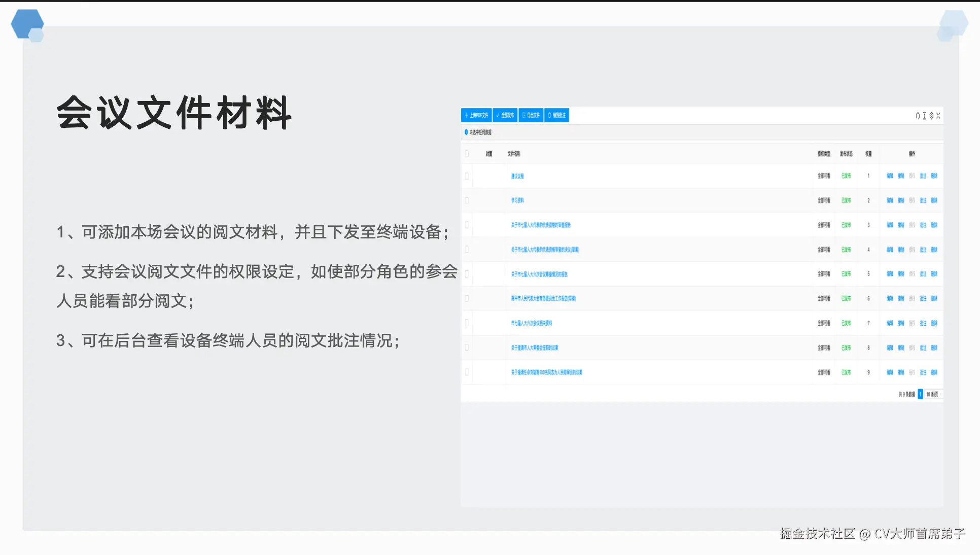Viewport: 980px width, 555px height.
Task: Check the checkbox for the last file row
Action: [467, 372]
